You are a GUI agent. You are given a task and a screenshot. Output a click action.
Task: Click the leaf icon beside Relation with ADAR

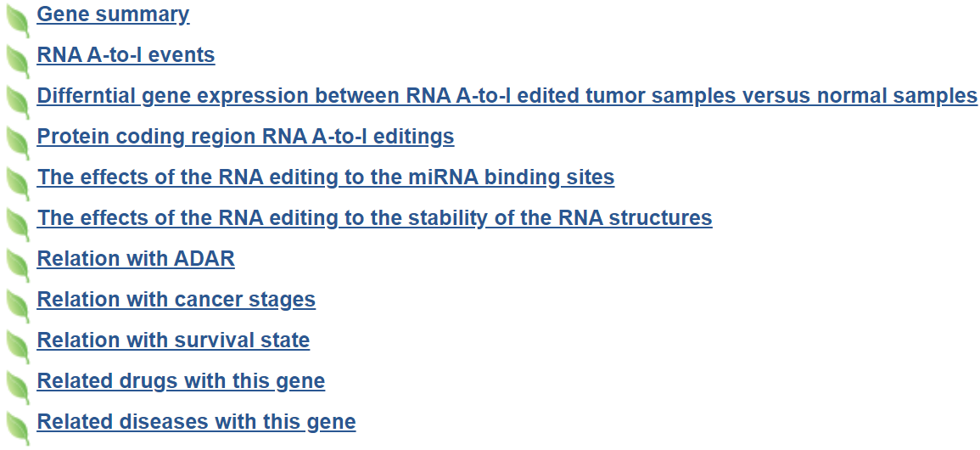17,265
